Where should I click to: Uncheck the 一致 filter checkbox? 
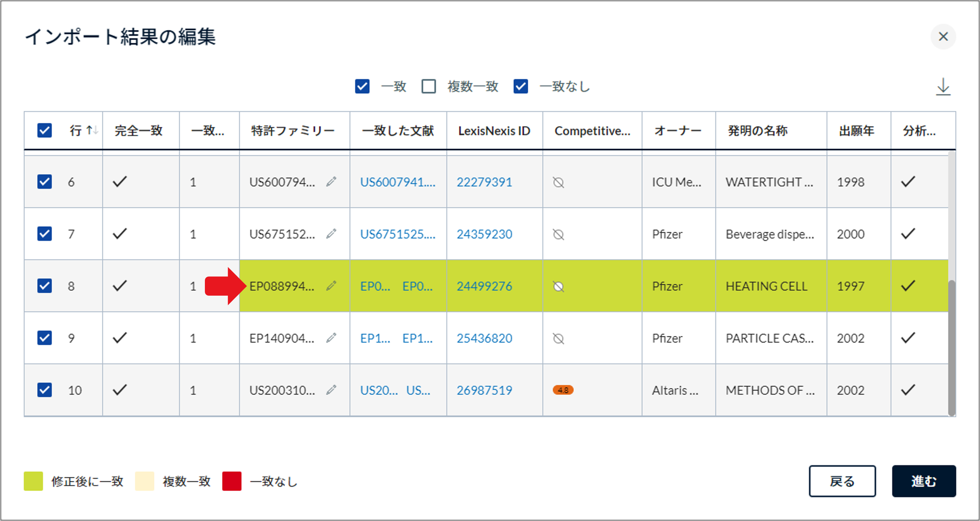point(362,87)
